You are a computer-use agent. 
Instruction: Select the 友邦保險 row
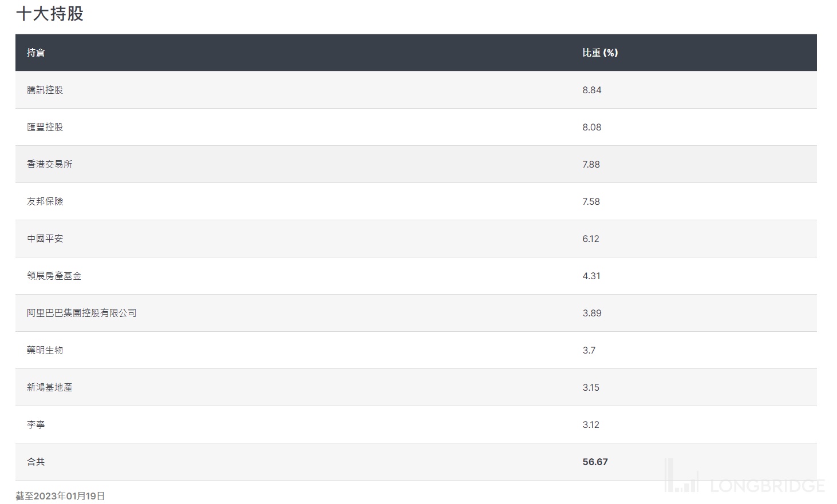coord(45,201)
